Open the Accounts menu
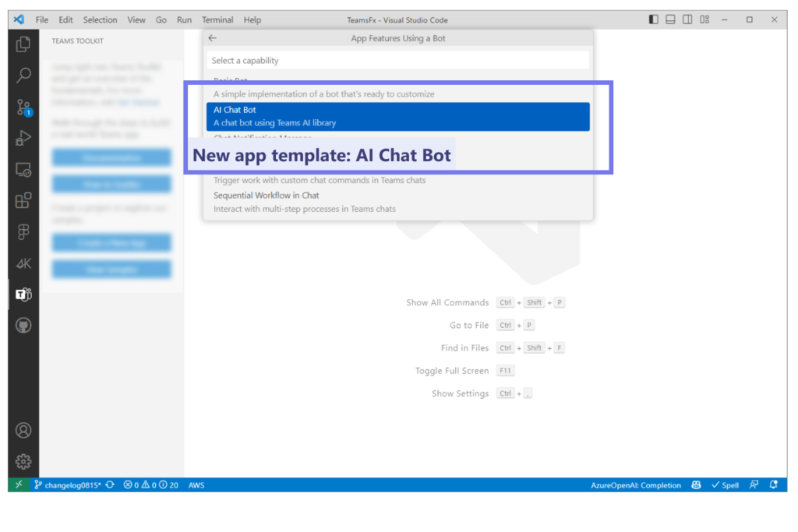 (23, 429)
